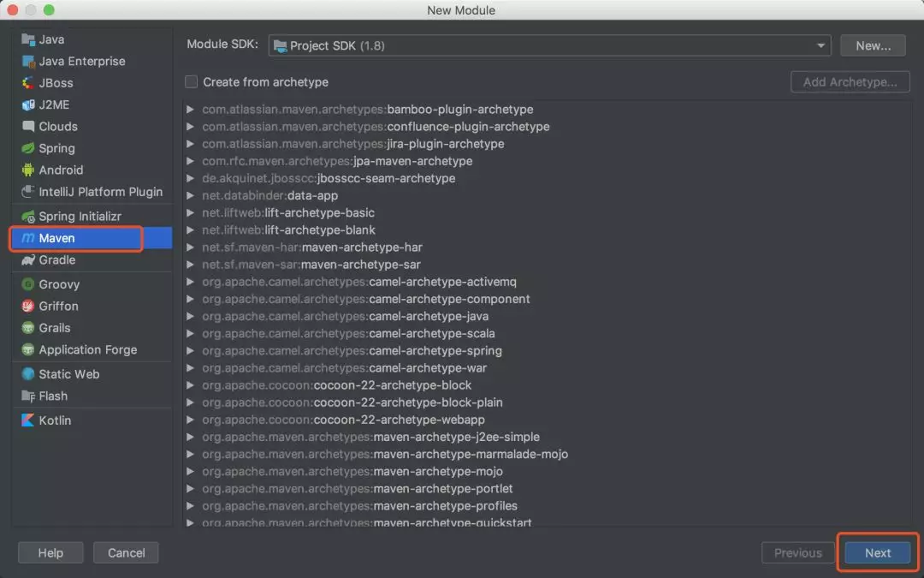
Task: Select the Static Web globe icon
Action: click(x=28, y=374)
